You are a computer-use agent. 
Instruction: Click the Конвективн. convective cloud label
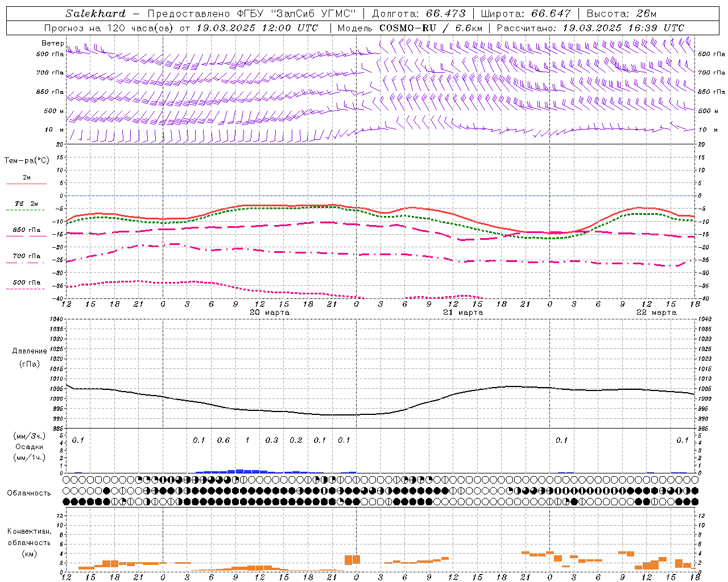click(x=29, y=532)
